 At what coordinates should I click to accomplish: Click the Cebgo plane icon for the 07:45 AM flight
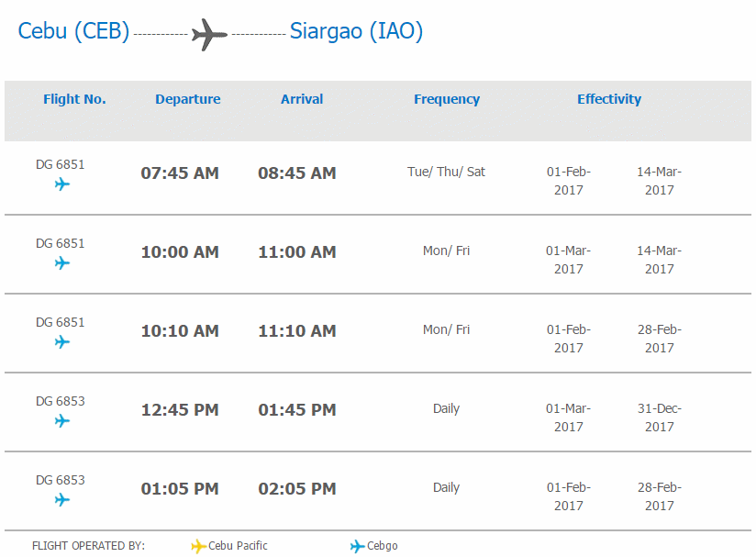61,184
